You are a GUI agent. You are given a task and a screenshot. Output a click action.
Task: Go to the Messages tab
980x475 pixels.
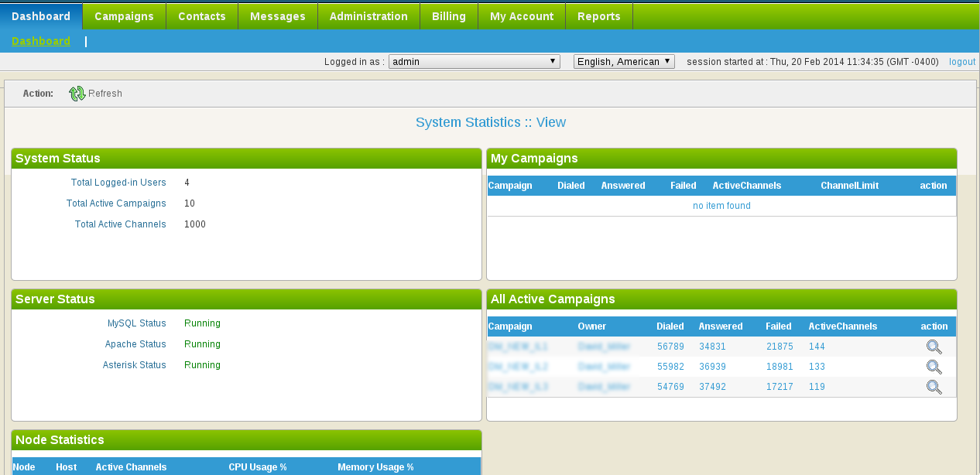(x=278, y=16)
